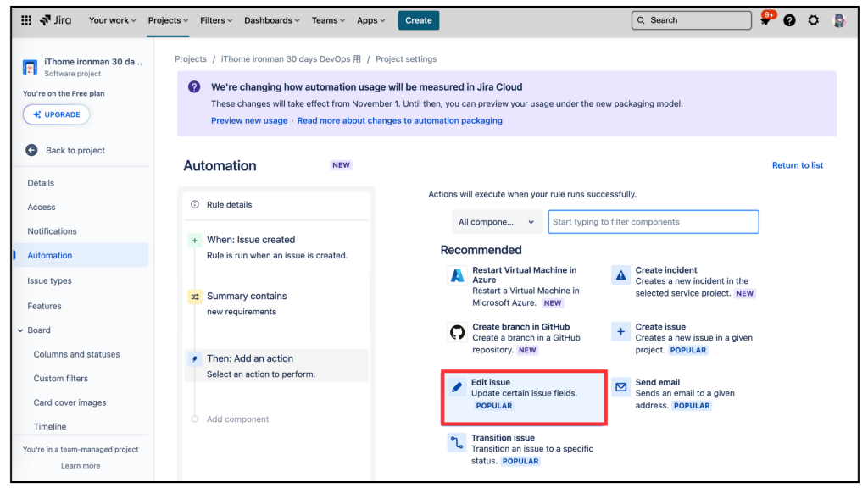The width and height of the screenshot is (868, 488).
Task: Click the search magnifier icon
Action: pyautogui.click(x=641, y=20)
